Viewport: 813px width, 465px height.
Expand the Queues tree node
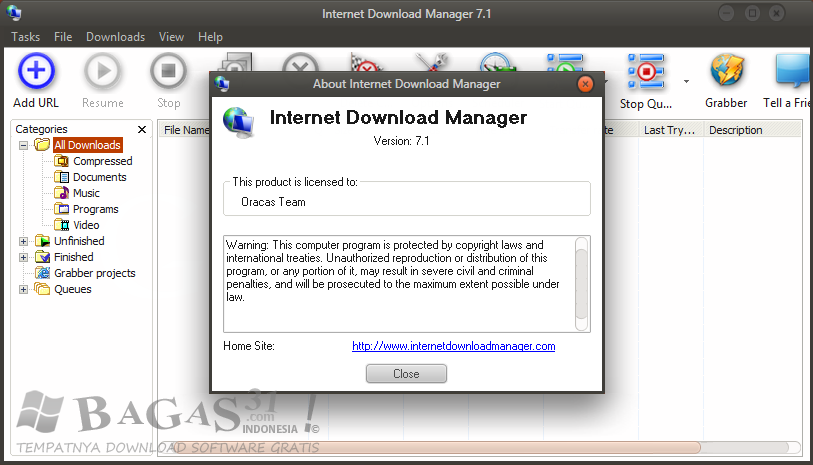click(x=23, y=290)
